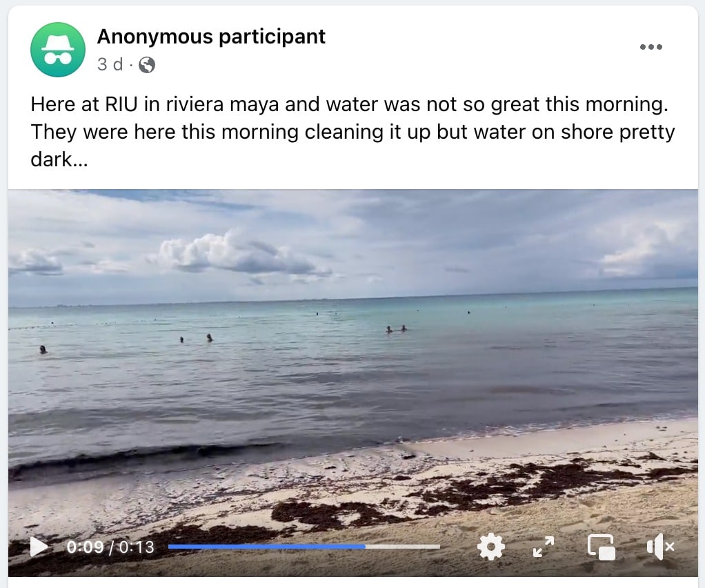Play the beach video
This screenshot has width=705, height=588.
[x=39, y=547]
